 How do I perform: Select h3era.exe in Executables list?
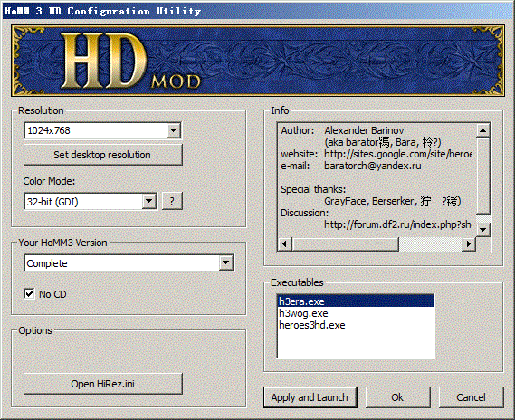click(x=356, y=301)
